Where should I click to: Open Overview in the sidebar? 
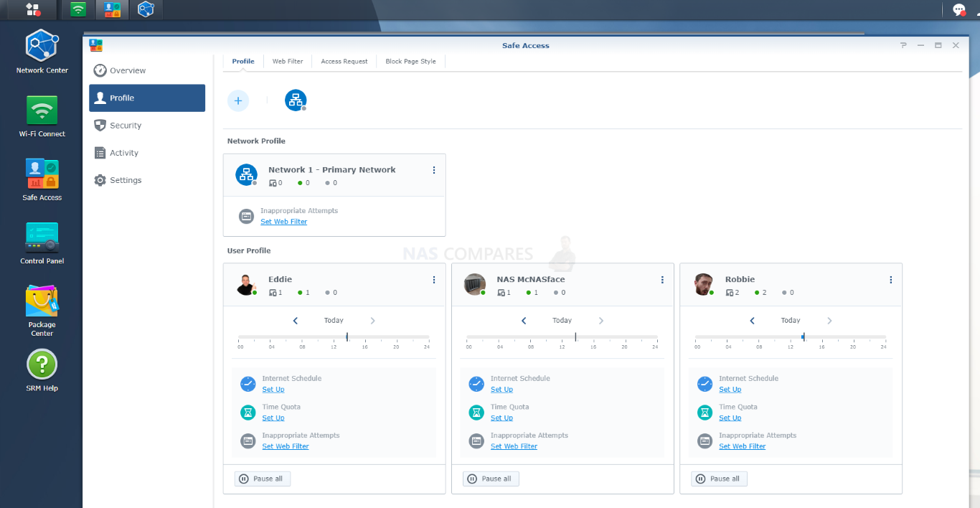click(147, 70)
